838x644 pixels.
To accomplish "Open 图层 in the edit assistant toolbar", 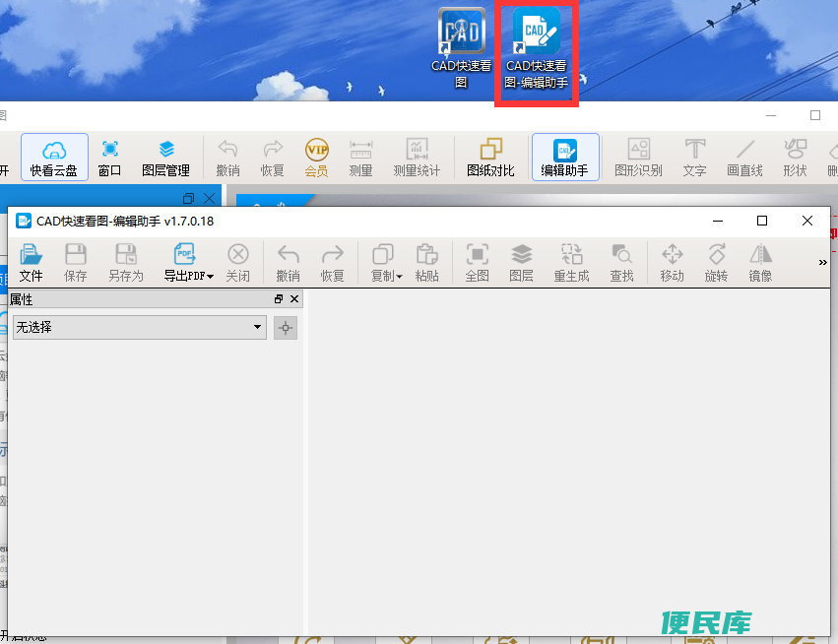I will pyautogui.click(x=522, y=262).
